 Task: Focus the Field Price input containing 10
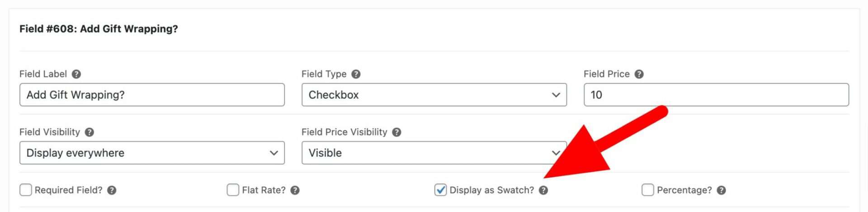pos(716,95)
